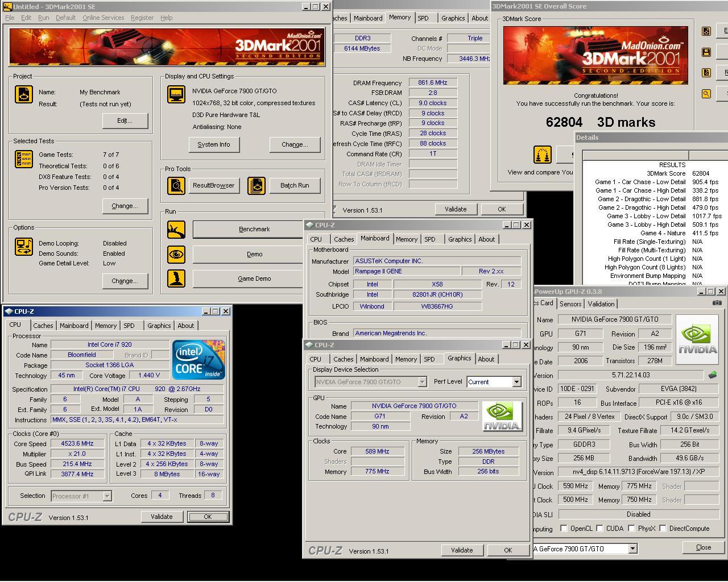Click the Options demo looping icon
Image resolution: width=728 pixels, height=582 pixels.
point(24,247)
